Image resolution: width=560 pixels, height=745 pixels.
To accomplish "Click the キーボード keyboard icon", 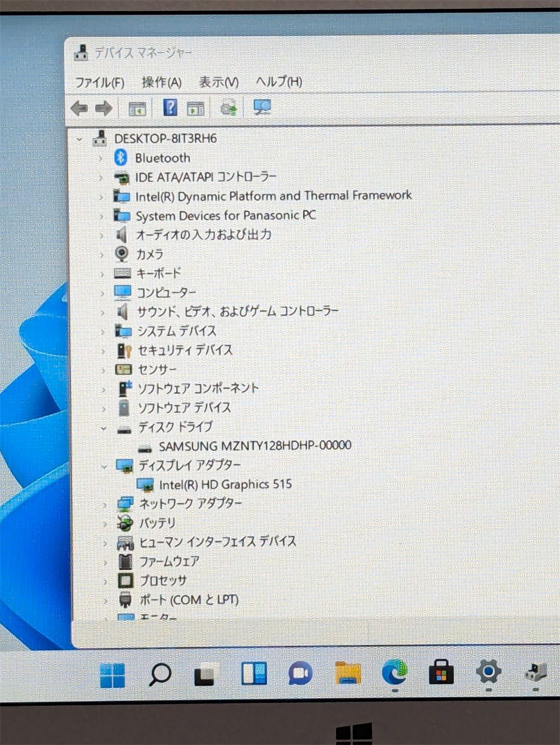I will 122,273.
